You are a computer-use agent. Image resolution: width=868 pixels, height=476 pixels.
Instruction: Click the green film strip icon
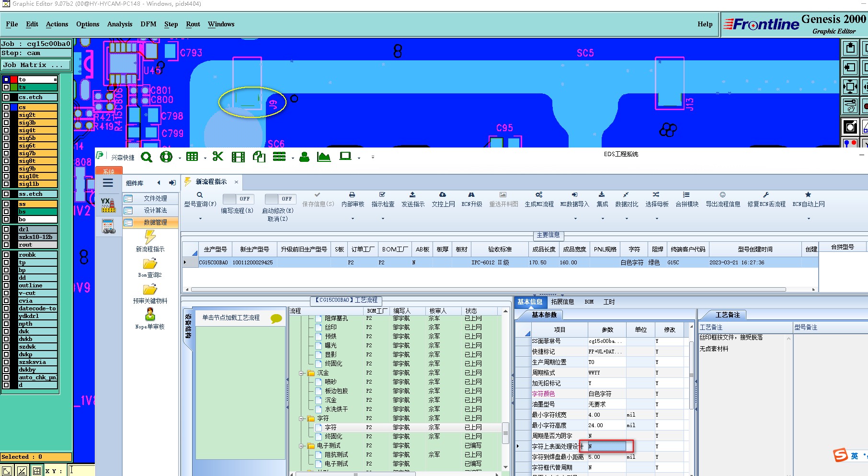coord(238,157)
